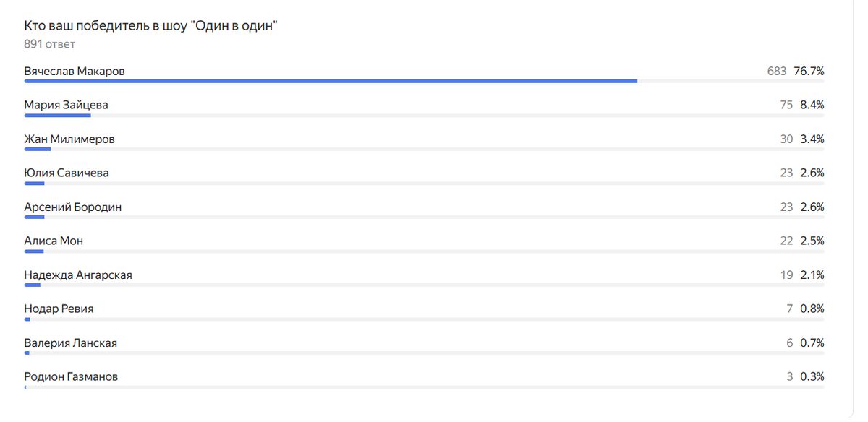This screenshot has height=422, width=868.
Task: Select the Жан Милимеров answer label
Action: (69, 139)
